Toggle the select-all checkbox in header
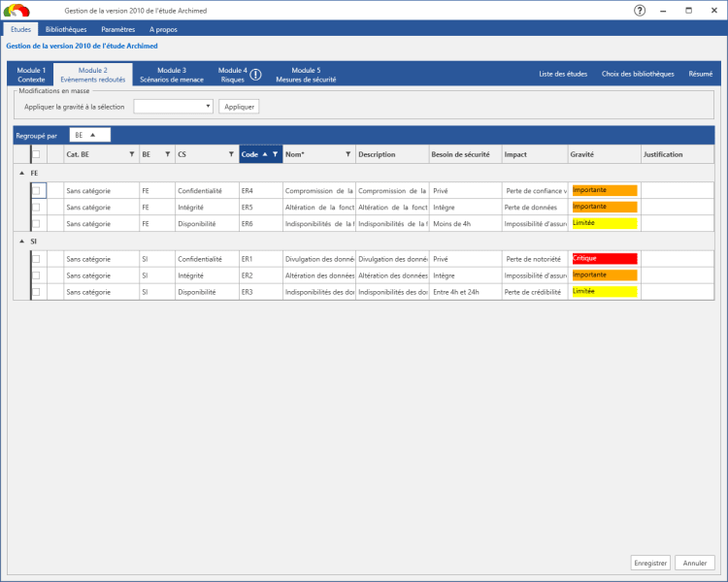728x582 pixels. 36,154
